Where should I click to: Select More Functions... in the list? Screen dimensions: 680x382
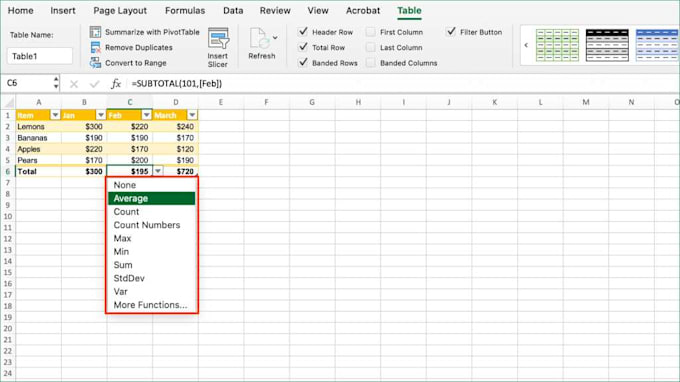click(151, 305)
